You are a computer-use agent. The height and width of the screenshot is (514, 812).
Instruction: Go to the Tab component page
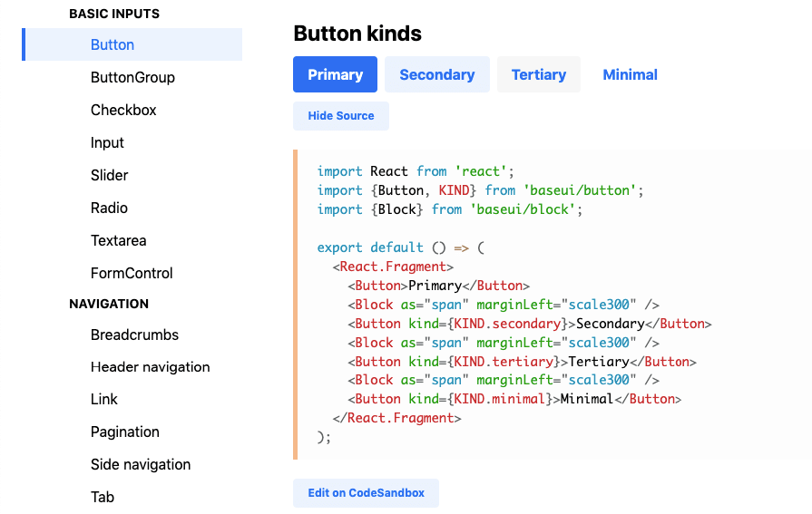[103, 497]
